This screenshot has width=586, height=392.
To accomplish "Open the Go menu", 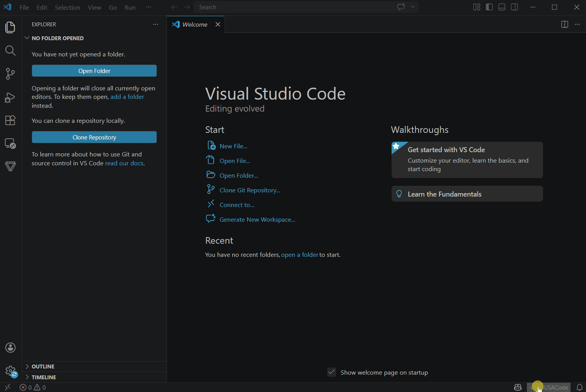I will pos(113,7).
